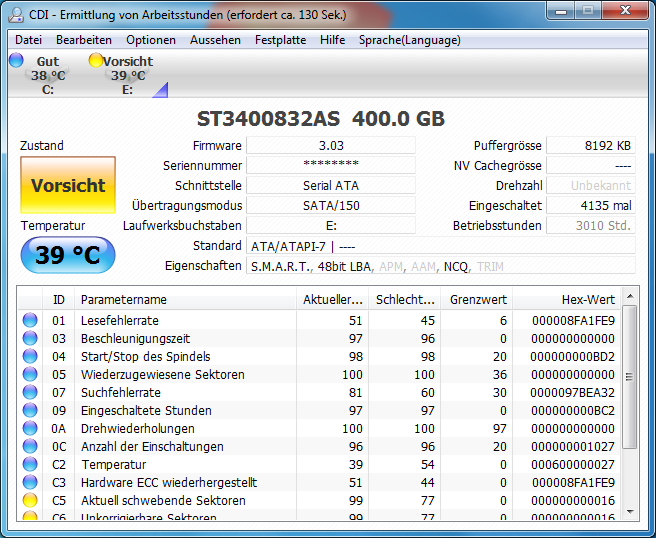This screenshot has width=656, height=538.
Task: Click the masked Seriennummer field
Action: click(x=331, y=165)
